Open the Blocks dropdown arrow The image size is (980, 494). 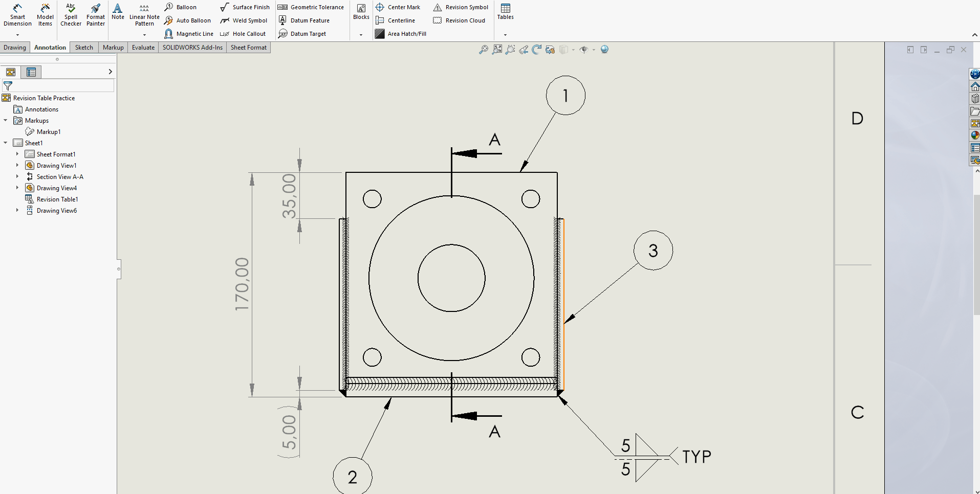tap(361, 35)
